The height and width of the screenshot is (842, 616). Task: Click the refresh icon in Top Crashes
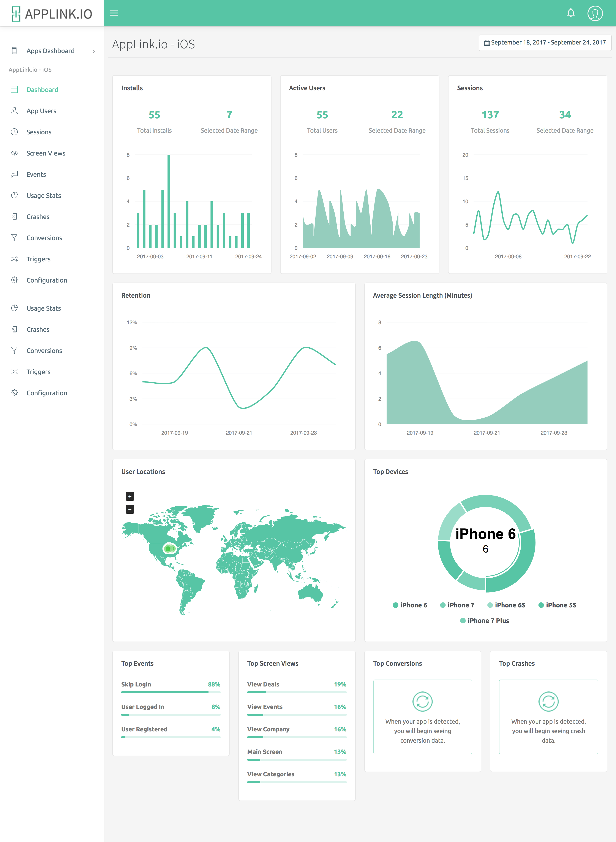548,702
